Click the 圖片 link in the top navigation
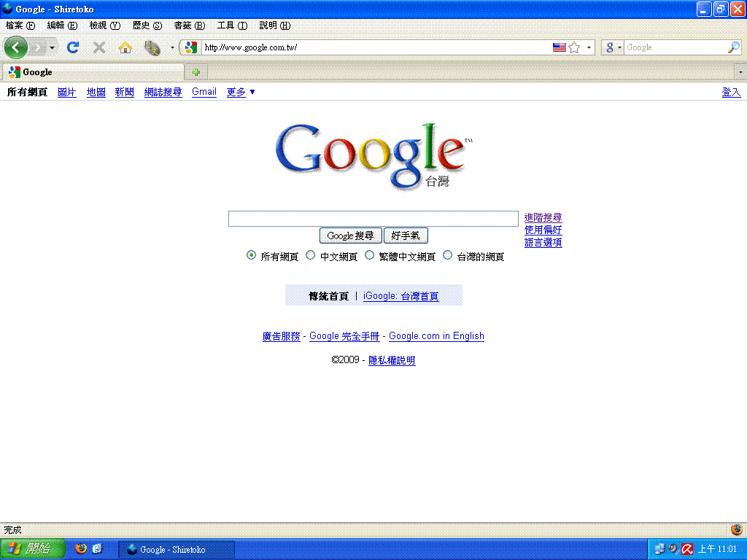 tap(66, 92)
